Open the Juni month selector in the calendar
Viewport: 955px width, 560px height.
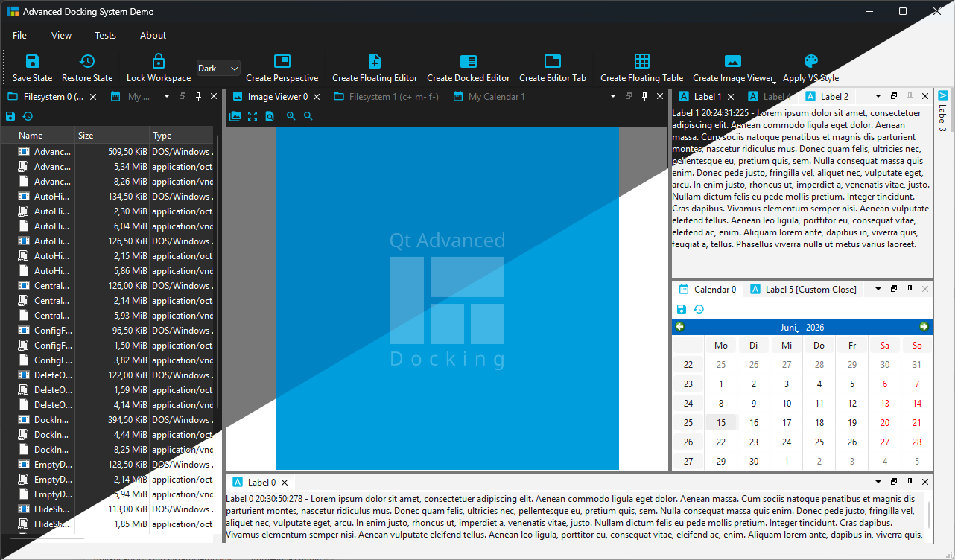pos(790,327)
